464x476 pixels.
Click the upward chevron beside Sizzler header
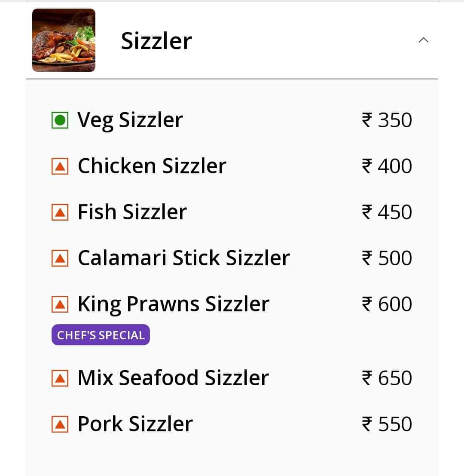pyautogui.click(x=424, y=40)
